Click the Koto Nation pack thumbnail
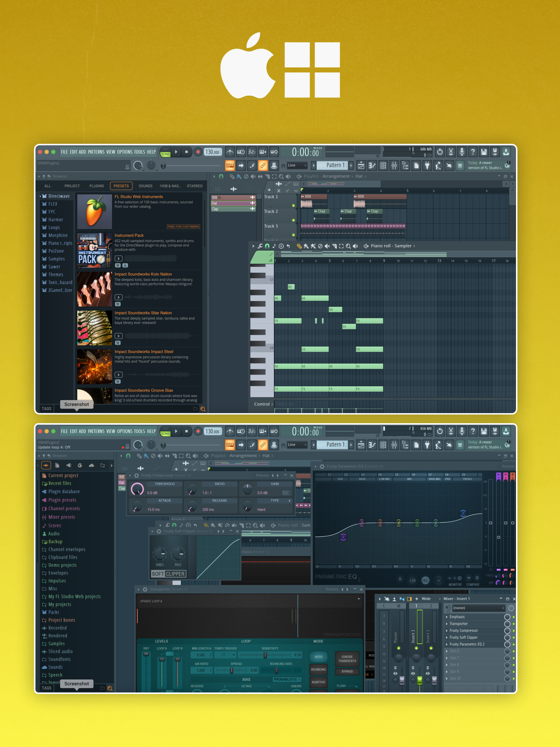The width and height of the screenshot is (560, 747). coord(94,289)
